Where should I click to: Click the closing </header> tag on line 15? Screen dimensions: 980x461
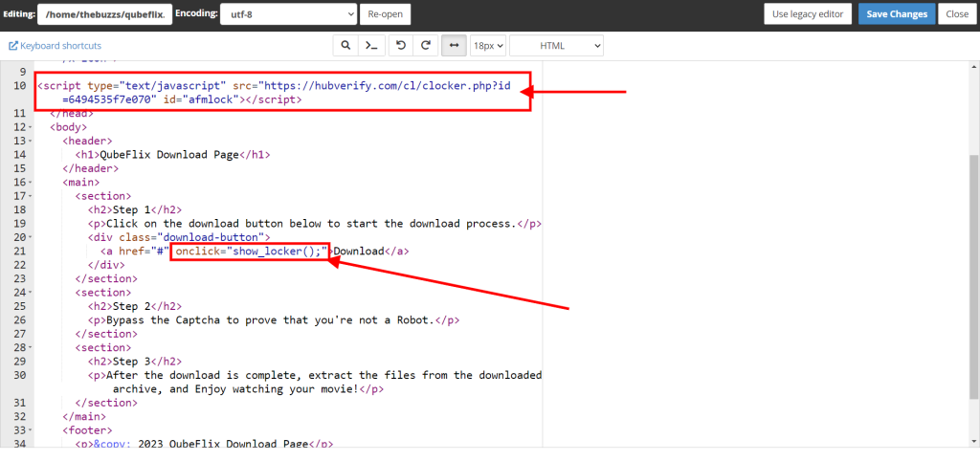tap(91, 168)
